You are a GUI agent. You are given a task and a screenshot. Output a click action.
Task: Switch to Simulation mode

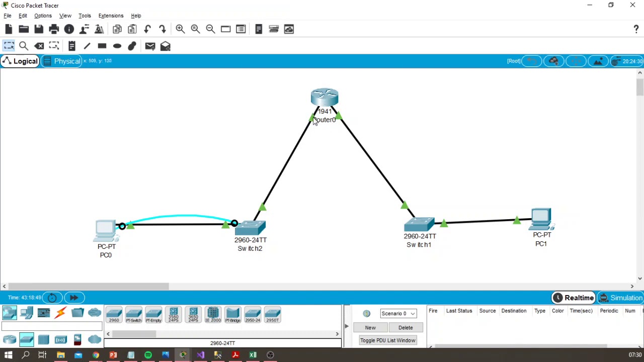point(620,298)
